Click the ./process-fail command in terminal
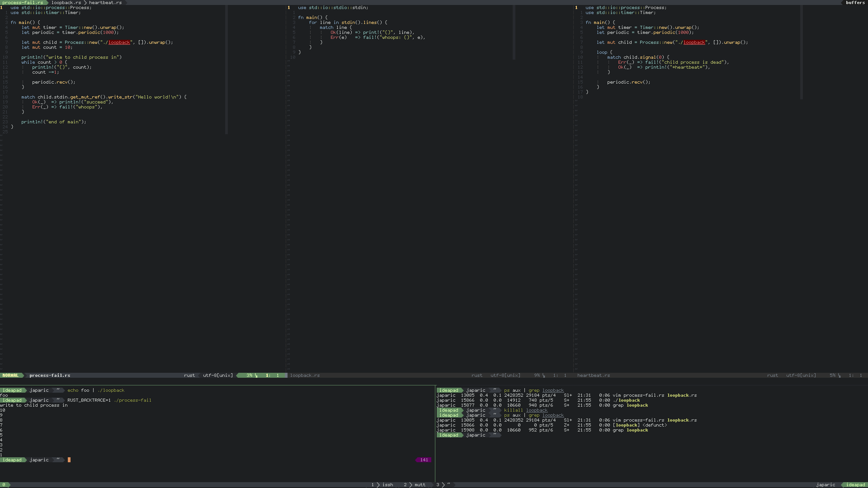Screen dimensions: 868x488 pyautogui.click(x=132, y=400)
